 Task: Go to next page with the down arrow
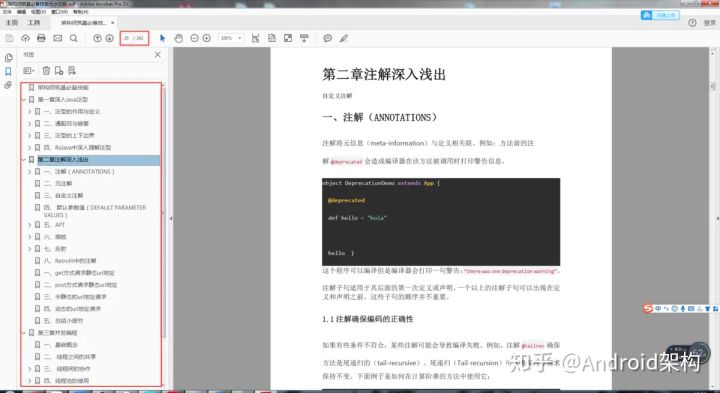point(109,38)
